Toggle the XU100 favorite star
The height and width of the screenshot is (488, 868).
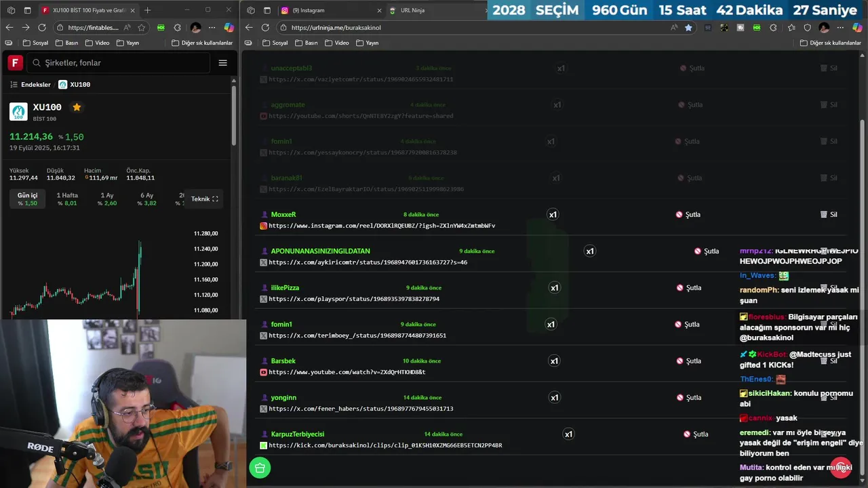pos(77,107)
